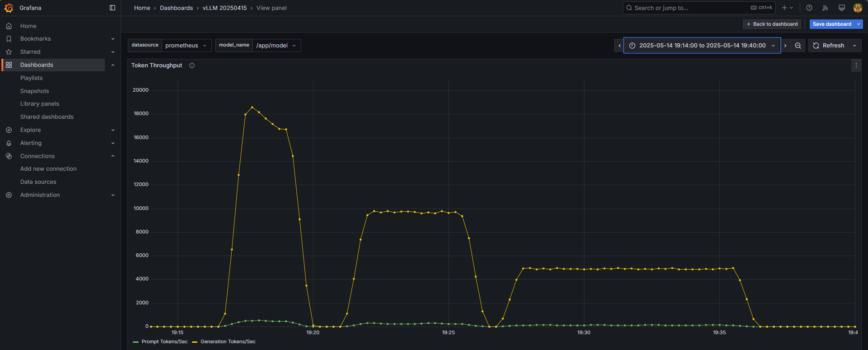Click Back to dashboard button

772,24
